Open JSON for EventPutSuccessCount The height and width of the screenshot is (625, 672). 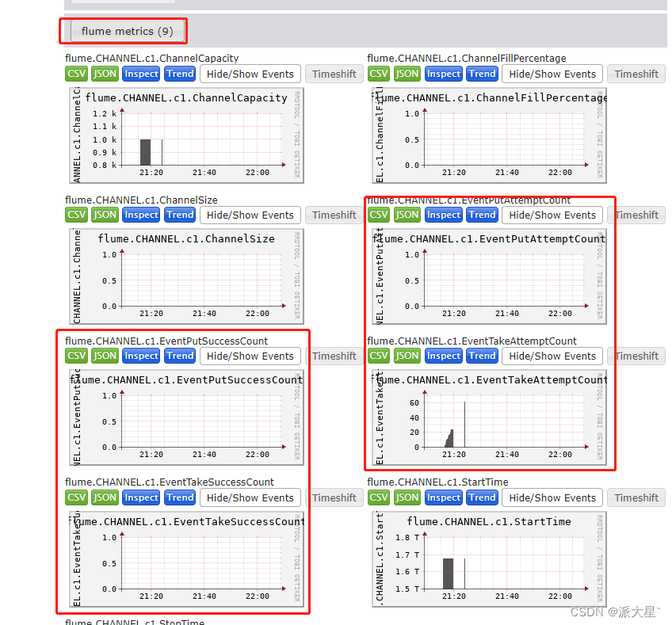(x=105, y=356)
